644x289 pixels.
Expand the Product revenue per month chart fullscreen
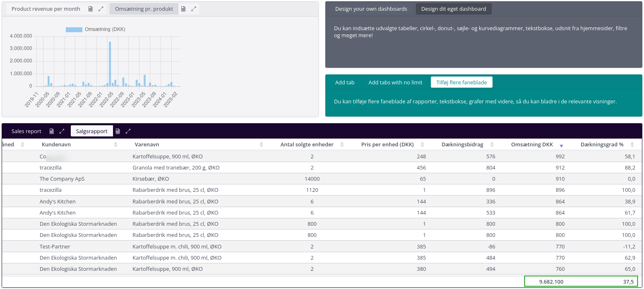[101, 9]
